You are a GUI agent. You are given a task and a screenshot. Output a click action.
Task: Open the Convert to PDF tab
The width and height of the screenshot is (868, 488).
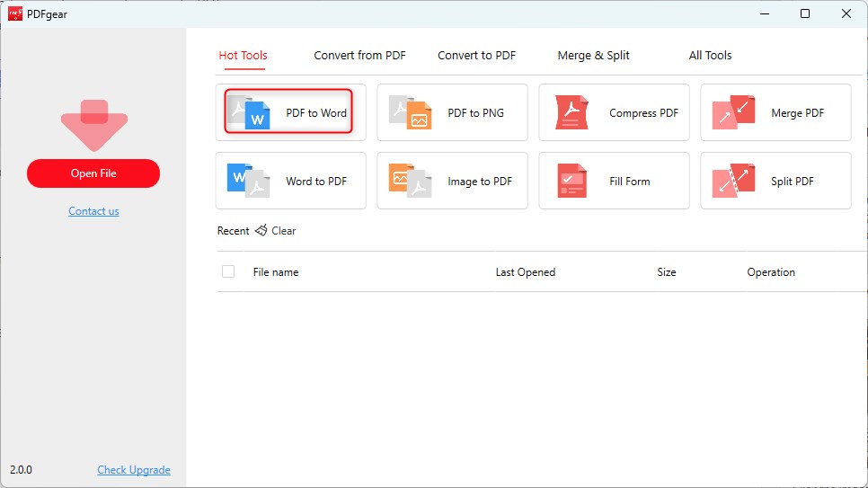476,56
